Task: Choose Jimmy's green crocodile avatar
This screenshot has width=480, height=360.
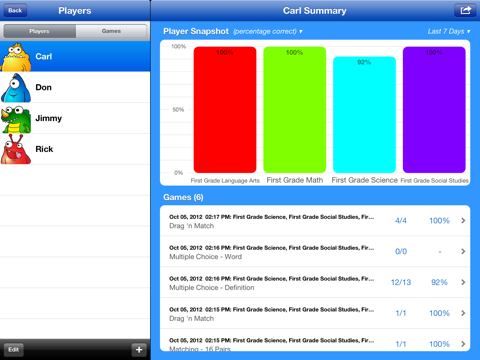Action: [x=16, y=119]
